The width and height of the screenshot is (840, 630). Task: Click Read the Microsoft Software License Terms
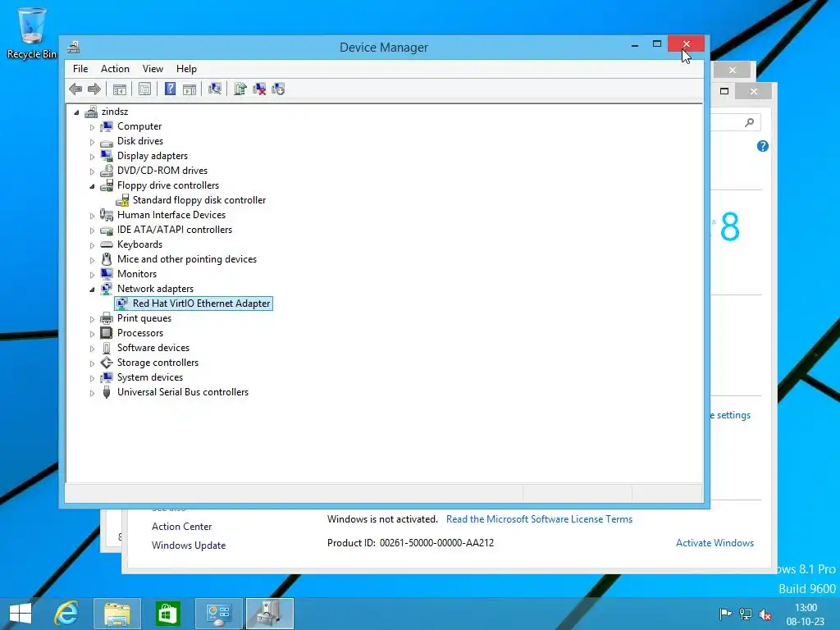tap(539, 519)
